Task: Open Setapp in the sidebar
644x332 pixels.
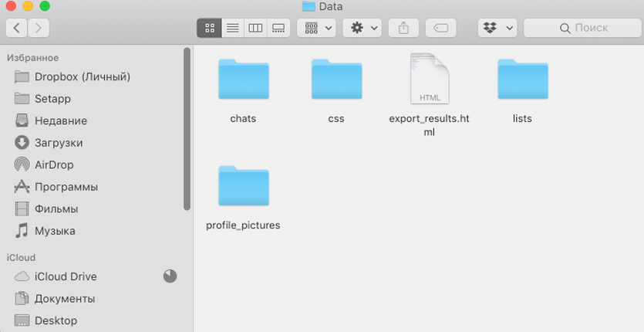Action: [x=96, y=99]
